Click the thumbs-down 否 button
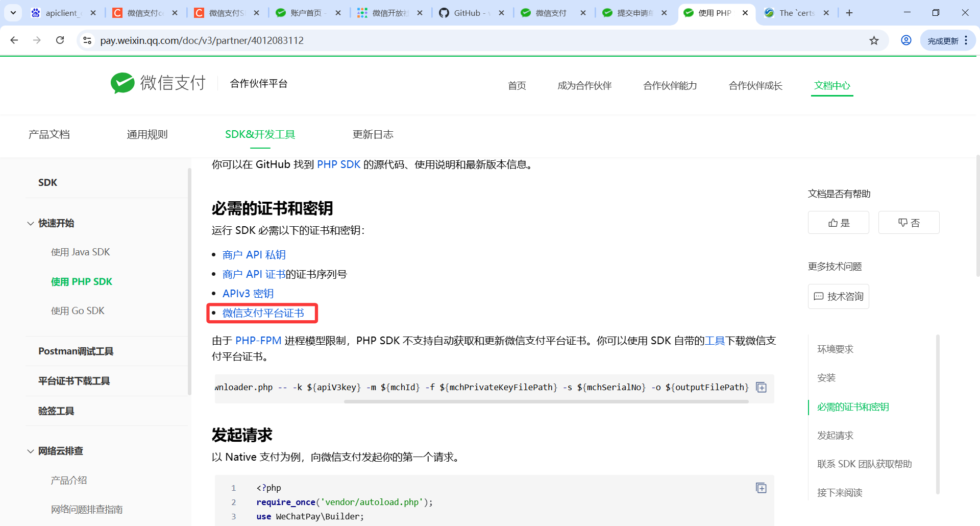 (909, 223)
